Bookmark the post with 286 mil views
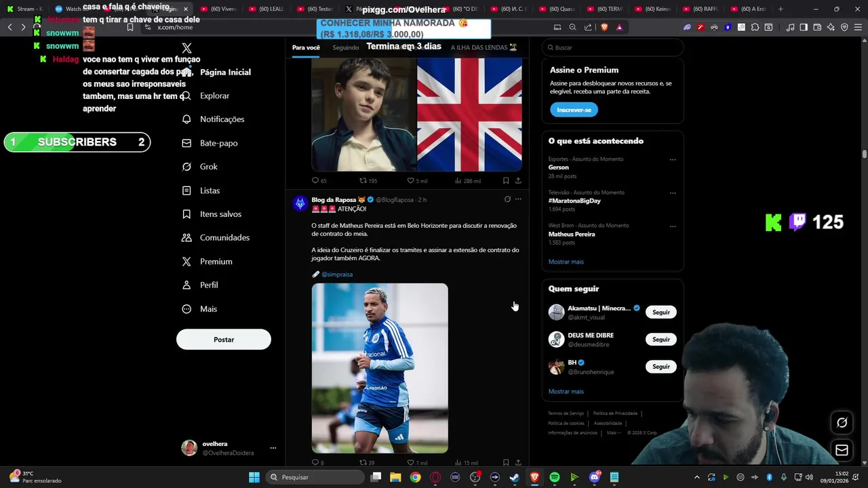 pos(506,181)
